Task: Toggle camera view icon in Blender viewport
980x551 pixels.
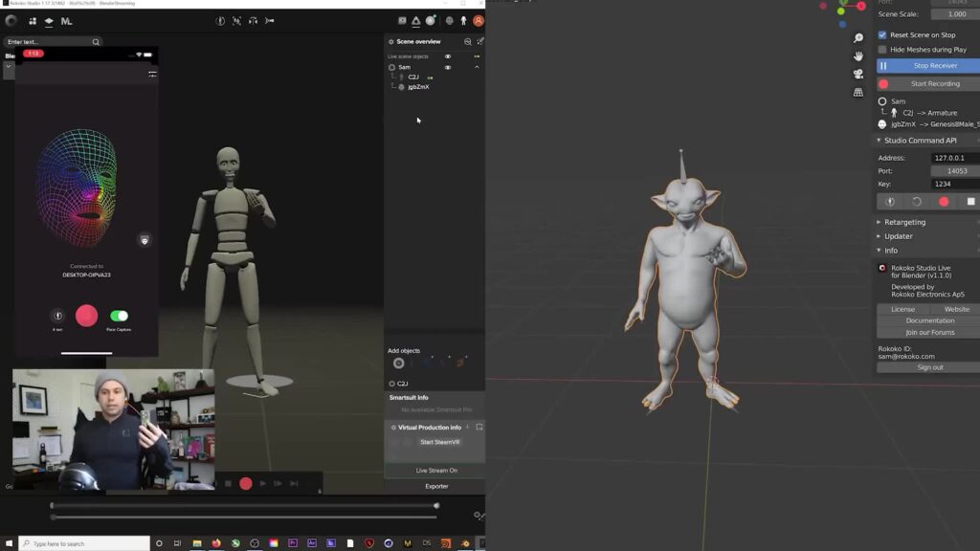Action: pos(858,75)
